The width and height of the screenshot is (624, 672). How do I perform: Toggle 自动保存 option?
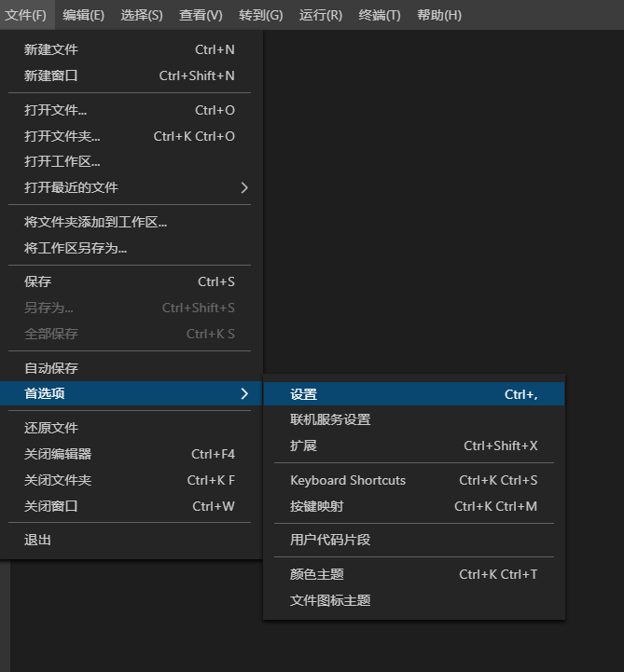(130, 368)
